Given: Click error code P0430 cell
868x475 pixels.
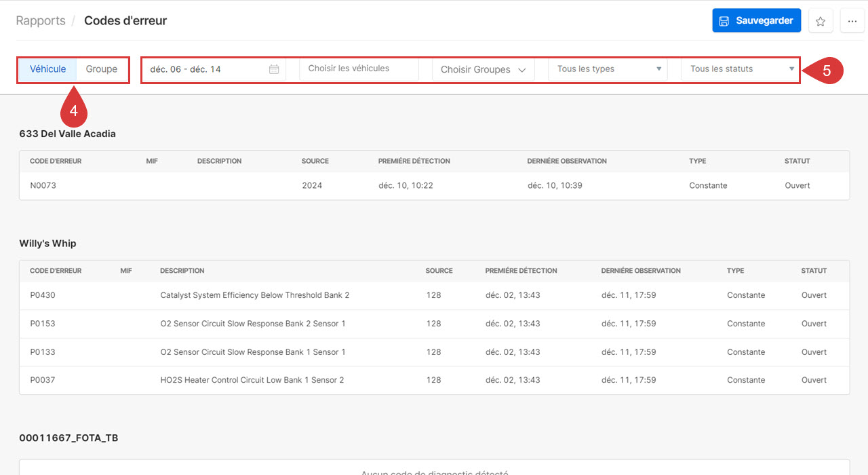Looking at the screenshot, I should 43,295.
